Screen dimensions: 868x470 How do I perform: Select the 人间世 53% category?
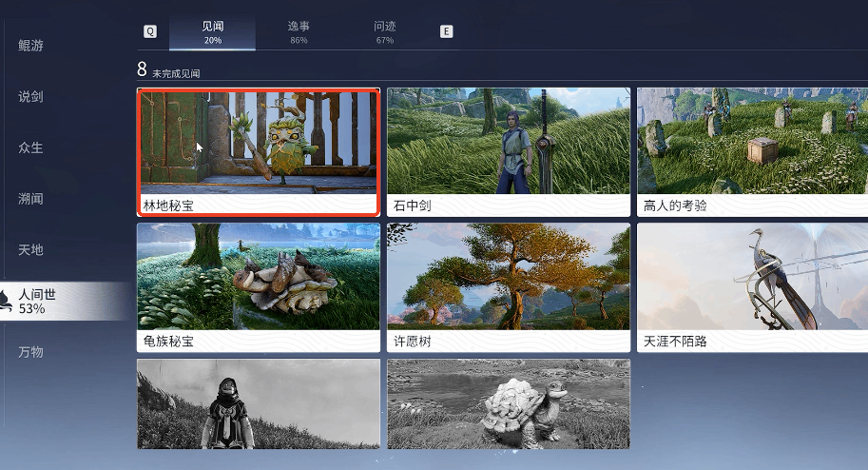pyautogui.click(x=66, y=301)
